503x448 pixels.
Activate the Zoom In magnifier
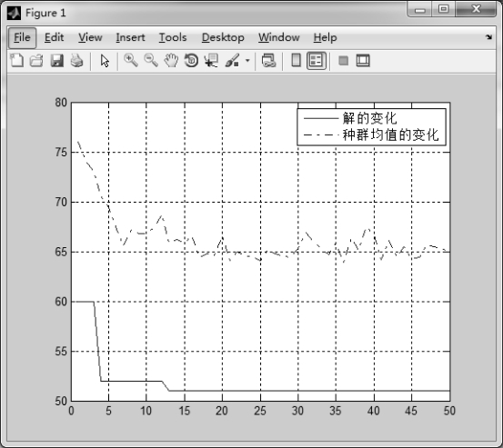[x=131, y=60]
